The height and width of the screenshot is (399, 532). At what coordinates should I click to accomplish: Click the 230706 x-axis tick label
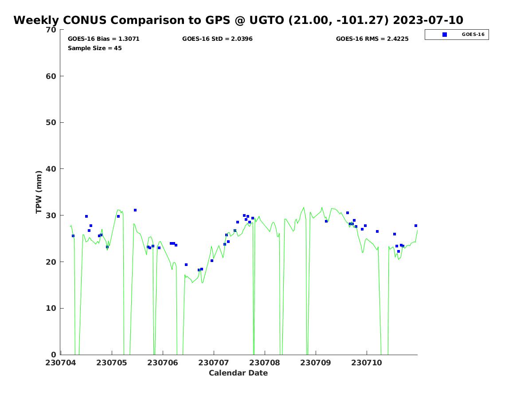[x=163, y=363]
